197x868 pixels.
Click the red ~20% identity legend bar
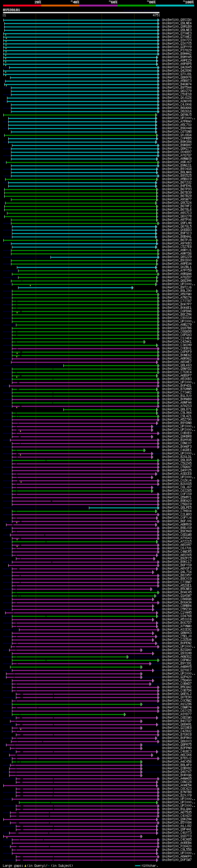[22, 6]
